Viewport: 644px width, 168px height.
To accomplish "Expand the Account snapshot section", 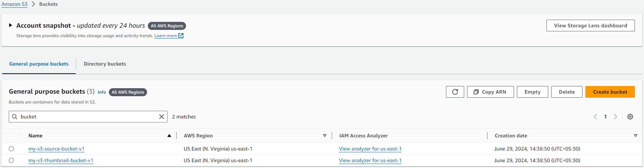I will (x=11, y=26).
